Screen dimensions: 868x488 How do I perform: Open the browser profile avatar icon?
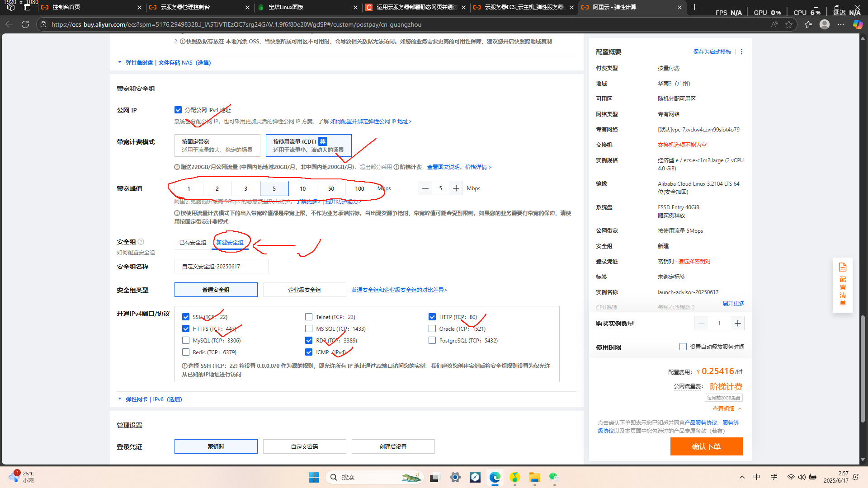(x=825, y=24)
